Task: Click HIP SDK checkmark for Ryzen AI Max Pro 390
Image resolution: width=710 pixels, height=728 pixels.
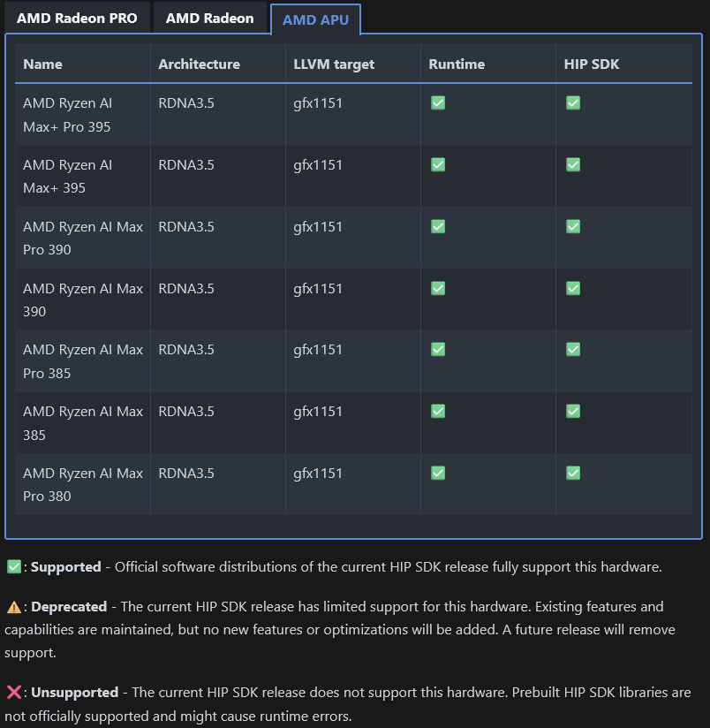Action: (x=573, y=226)
